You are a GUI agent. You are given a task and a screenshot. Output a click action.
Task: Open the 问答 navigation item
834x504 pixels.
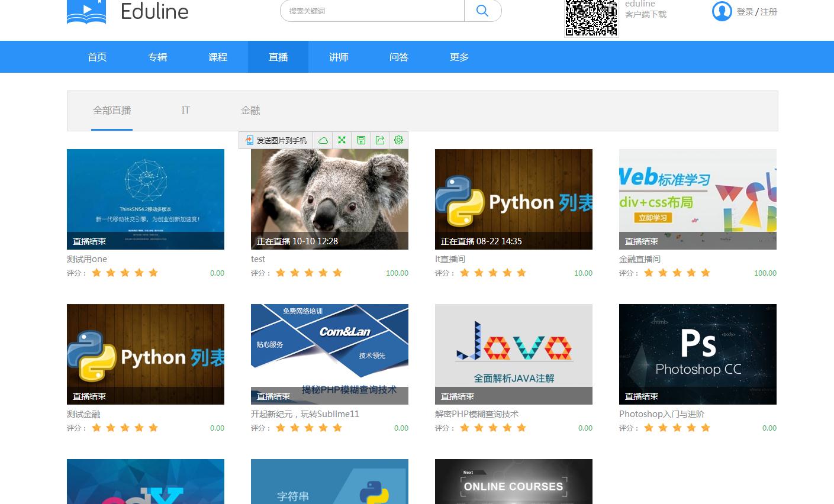coord(399,57)
